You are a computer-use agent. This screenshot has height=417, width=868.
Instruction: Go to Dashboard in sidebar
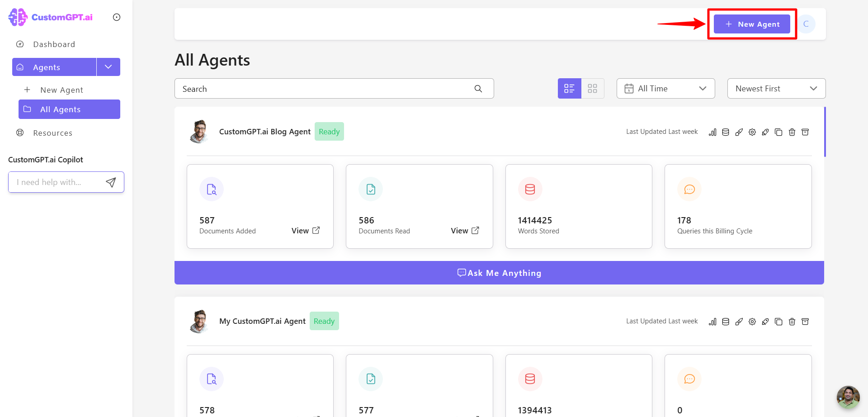54,44
